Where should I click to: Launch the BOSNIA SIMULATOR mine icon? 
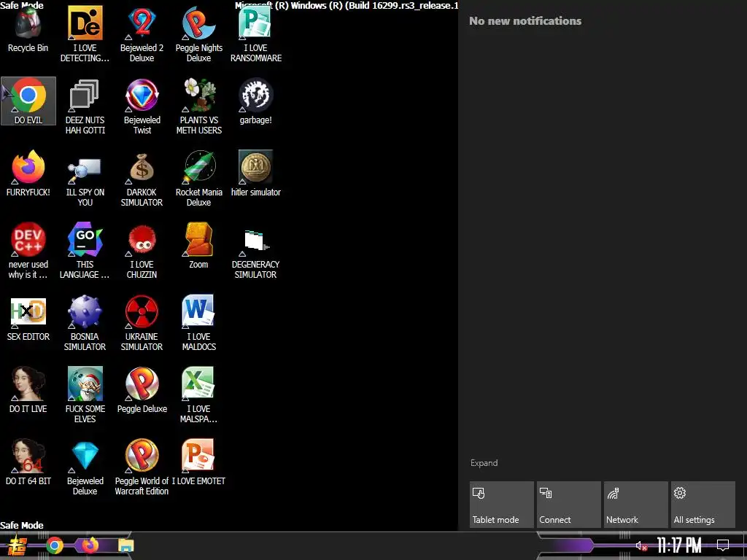[85, 323]
